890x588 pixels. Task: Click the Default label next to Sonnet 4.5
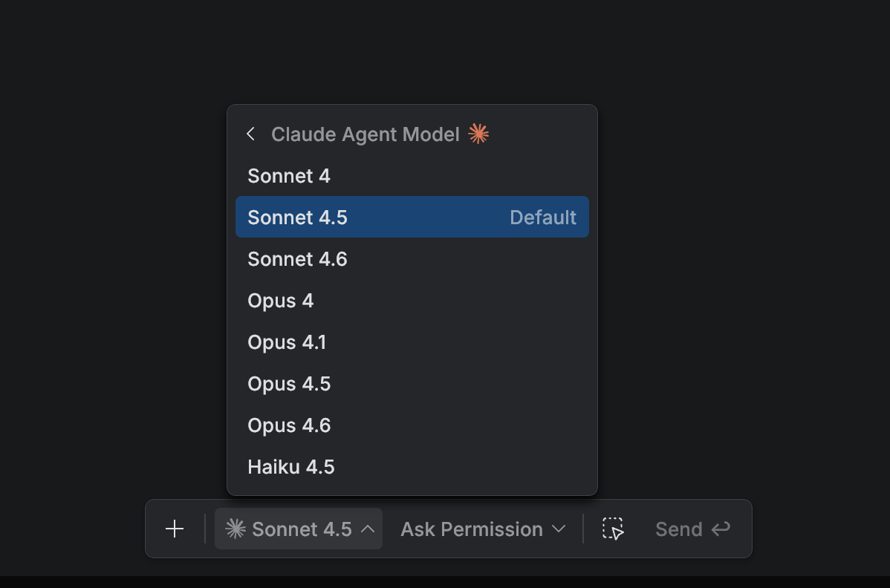(x=543, y=217)
